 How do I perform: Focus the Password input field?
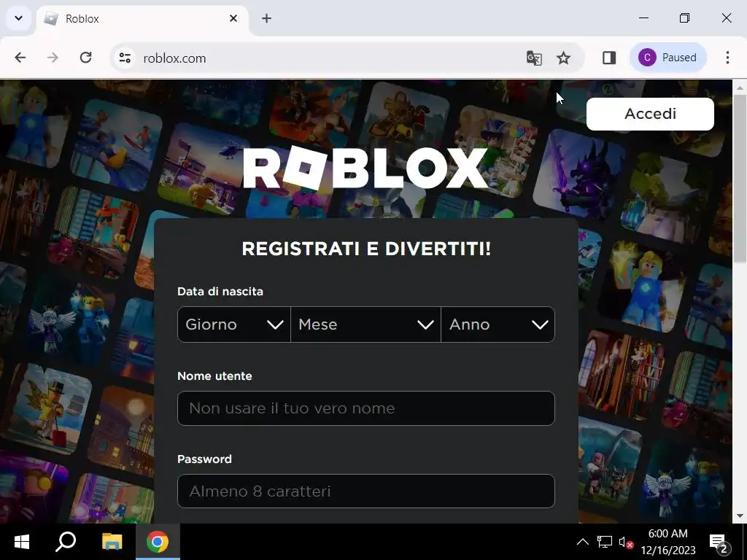[x=366, y=491]
